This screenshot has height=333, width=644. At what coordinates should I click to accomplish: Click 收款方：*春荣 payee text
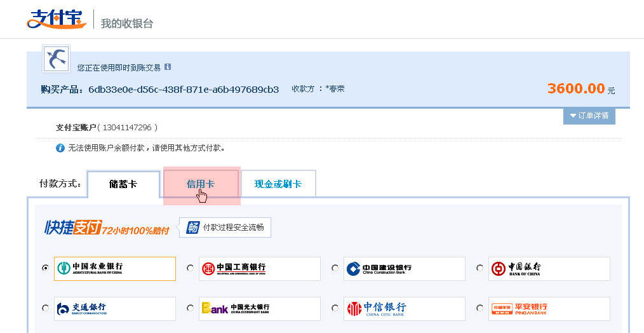tap(318, 89)
